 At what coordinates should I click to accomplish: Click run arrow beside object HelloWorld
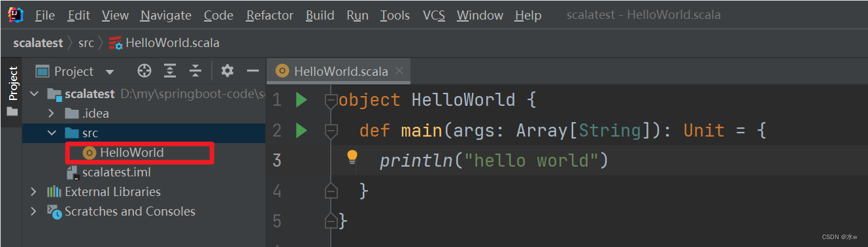tap(301, 100)
